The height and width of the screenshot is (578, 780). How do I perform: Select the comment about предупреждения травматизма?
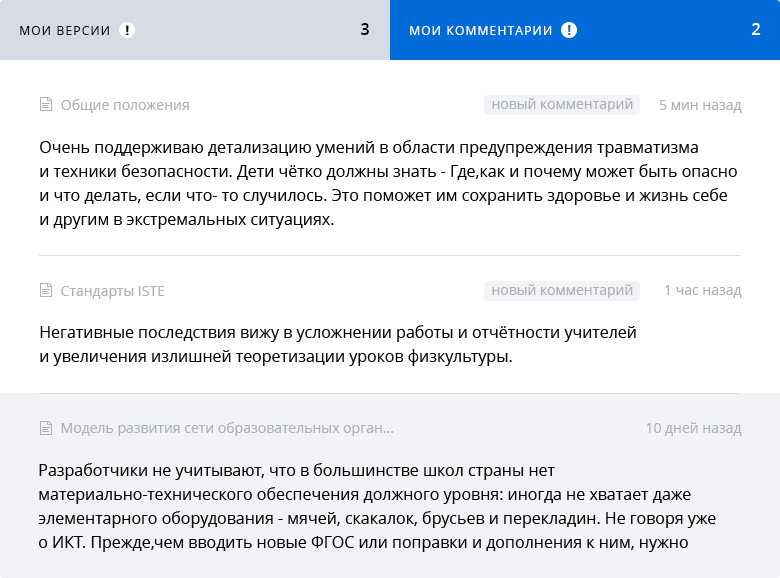(388, 183)
